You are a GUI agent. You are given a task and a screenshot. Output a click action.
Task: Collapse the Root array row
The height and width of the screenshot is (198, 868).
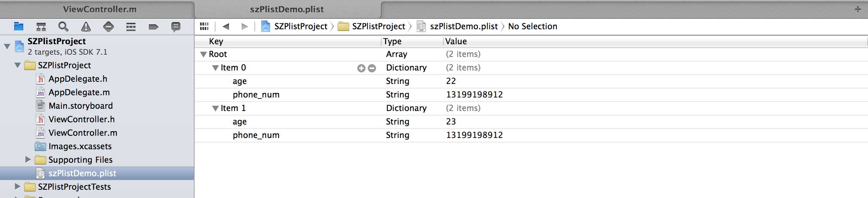(204, 54)
